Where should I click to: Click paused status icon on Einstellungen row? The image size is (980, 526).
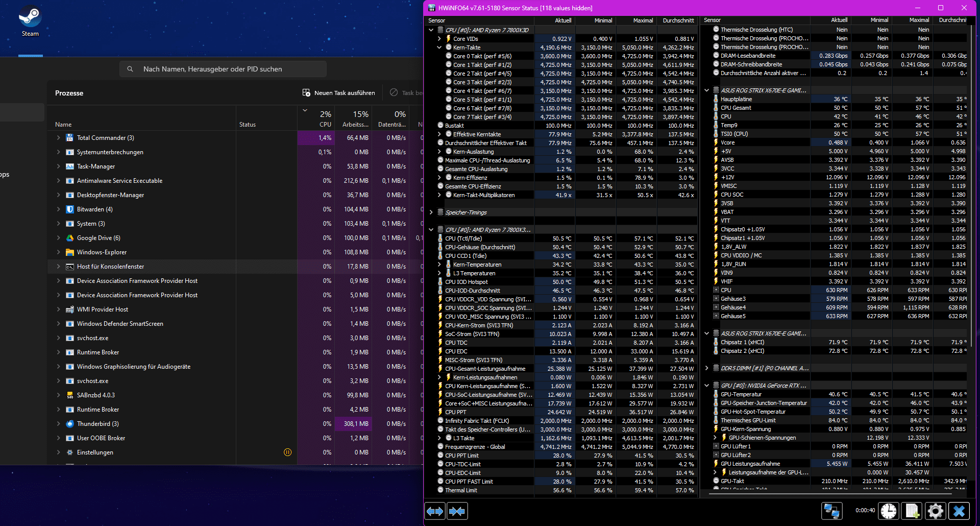pyautogui.click(x=287, y=452)
